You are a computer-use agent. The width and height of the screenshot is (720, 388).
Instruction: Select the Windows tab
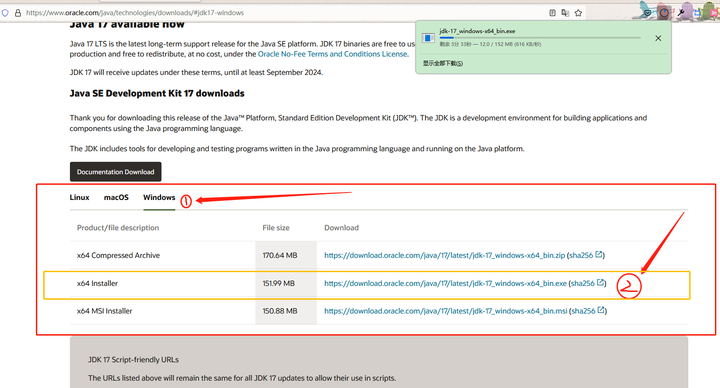(159, 197)
